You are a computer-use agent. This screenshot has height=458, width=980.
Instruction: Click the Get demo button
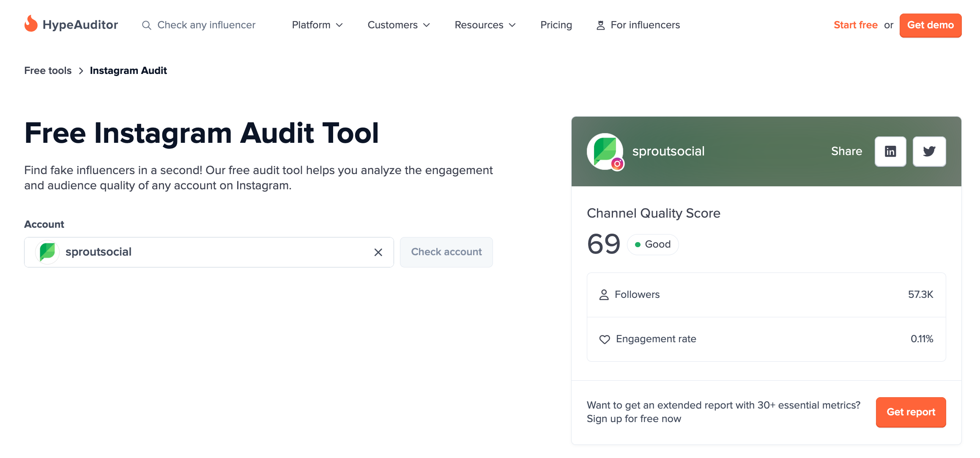point(931,25)
